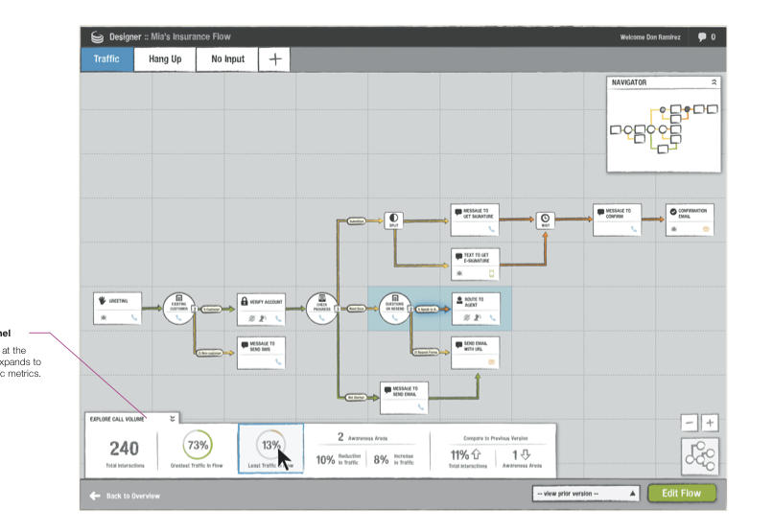Image resolution: width=773 pixels, height=532 pixels.
Task: Switch to the Hang Up tab
Action: click(165, 59)
